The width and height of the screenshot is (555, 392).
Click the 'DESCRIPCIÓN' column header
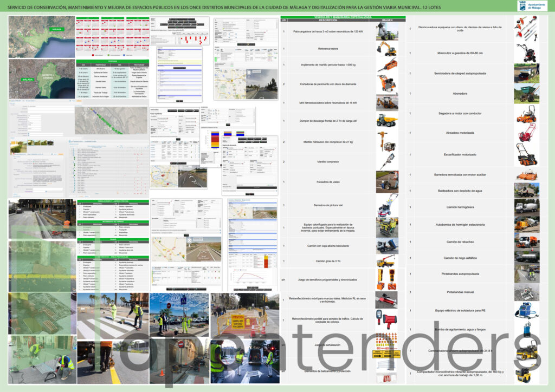[x=328, y=20]
